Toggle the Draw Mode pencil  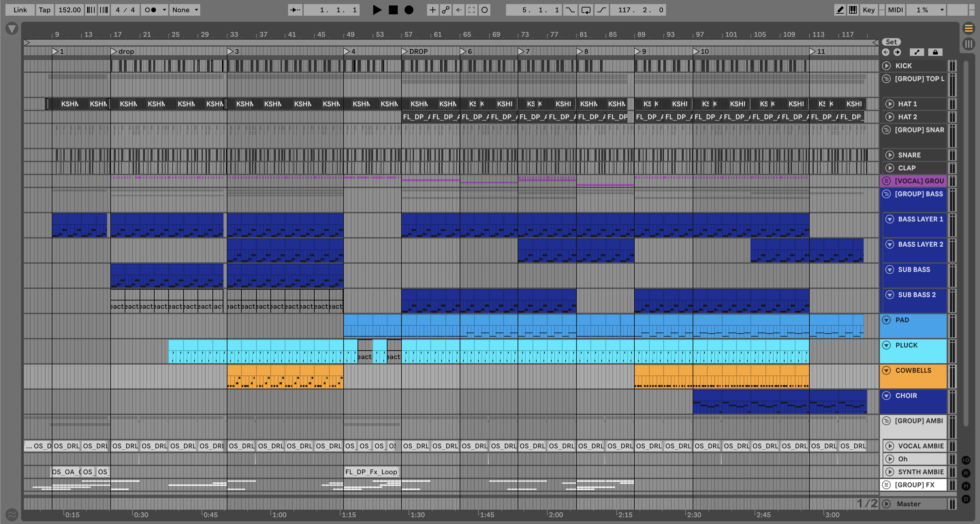(x=840, y=10)
